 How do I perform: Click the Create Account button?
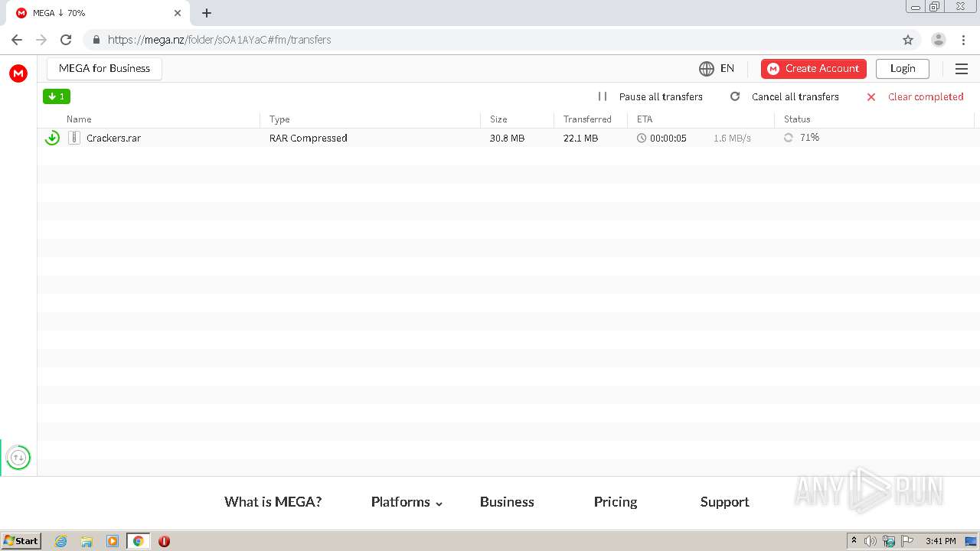[x=814, y=69]
